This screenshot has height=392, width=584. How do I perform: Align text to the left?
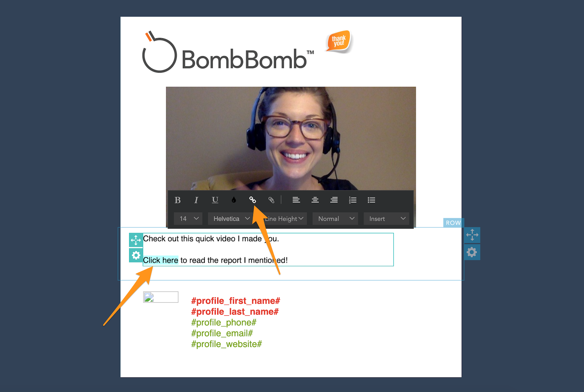(296, 200)
